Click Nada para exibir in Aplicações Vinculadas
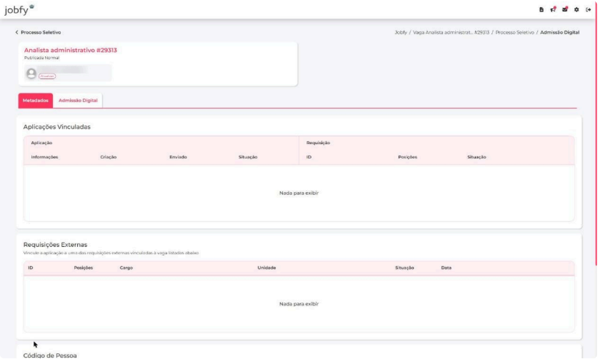 [x=299, y=193]
